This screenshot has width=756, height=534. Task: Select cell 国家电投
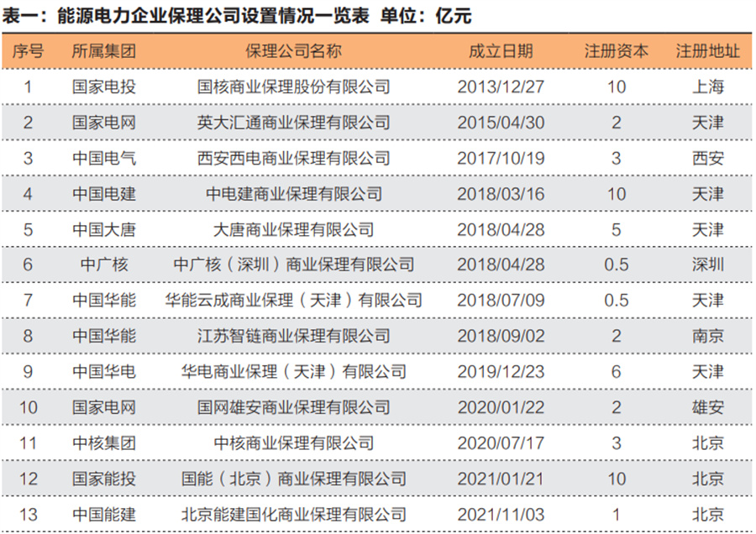pyautogui.click(x=103, y=86)
